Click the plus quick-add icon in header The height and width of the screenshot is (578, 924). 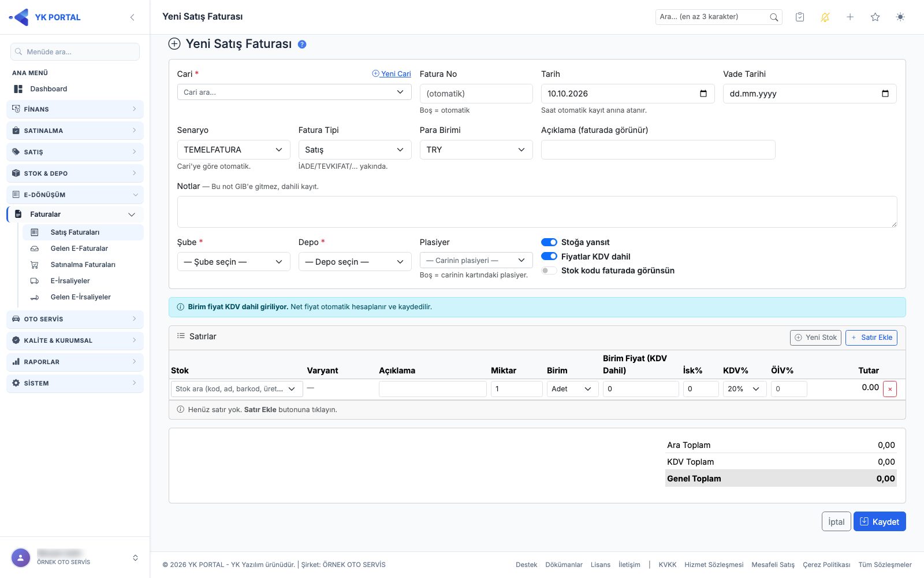(850, 17)
